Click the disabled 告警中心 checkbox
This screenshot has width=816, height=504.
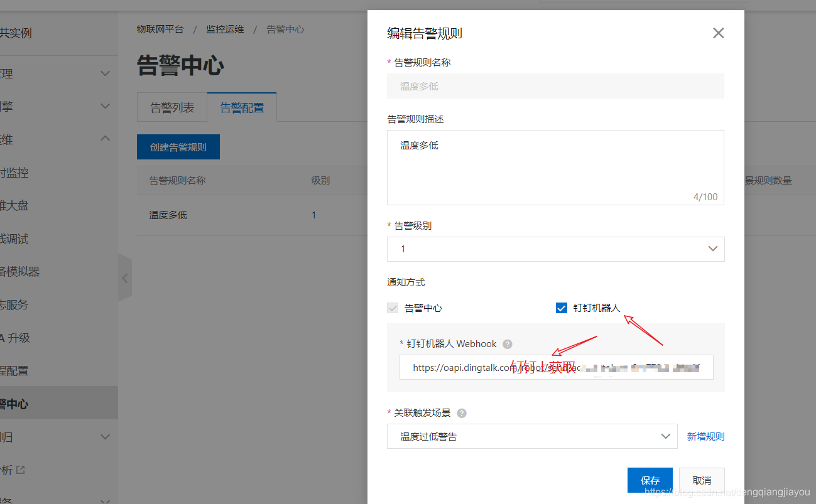pyautogui.click(x=393, y=308)
